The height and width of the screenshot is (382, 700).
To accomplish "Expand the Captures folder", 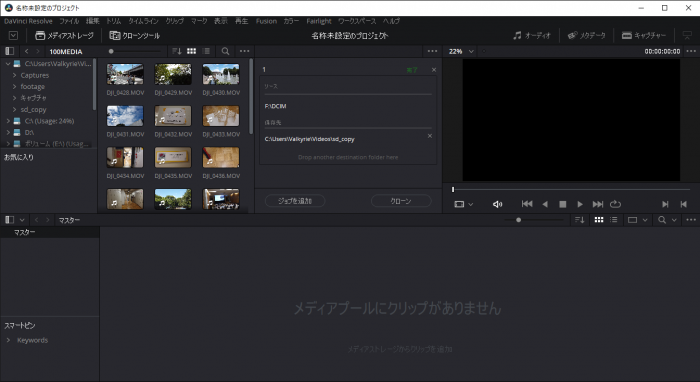I will (14, 75).
